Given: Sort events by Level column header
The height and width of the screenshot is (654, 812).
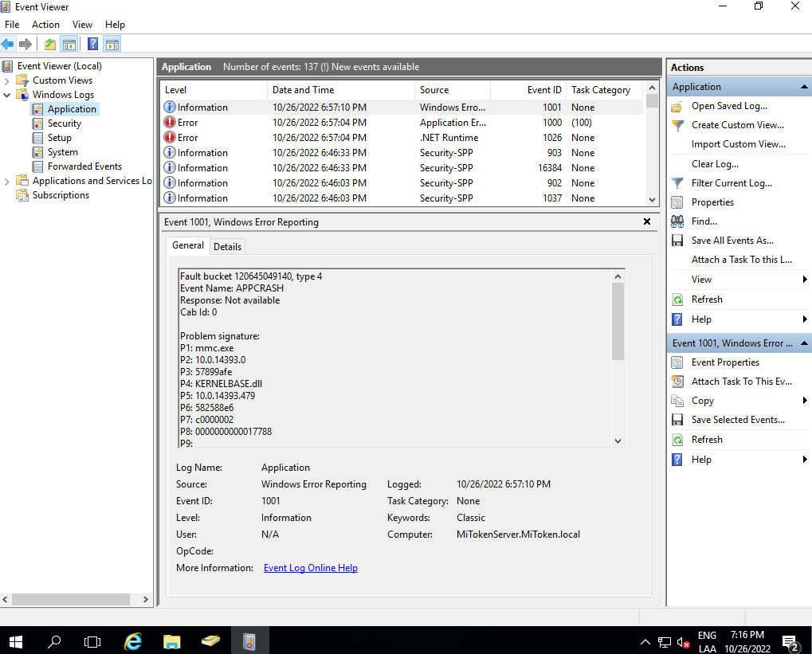Looking at the screenshot, I should click(x=214, y=90).
